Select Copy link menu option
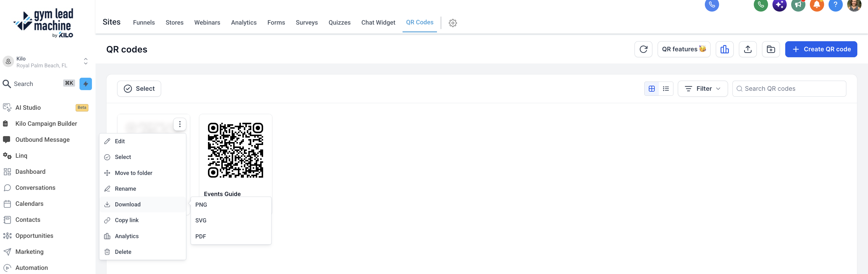The image size is (868, 274). coord(142,220)
